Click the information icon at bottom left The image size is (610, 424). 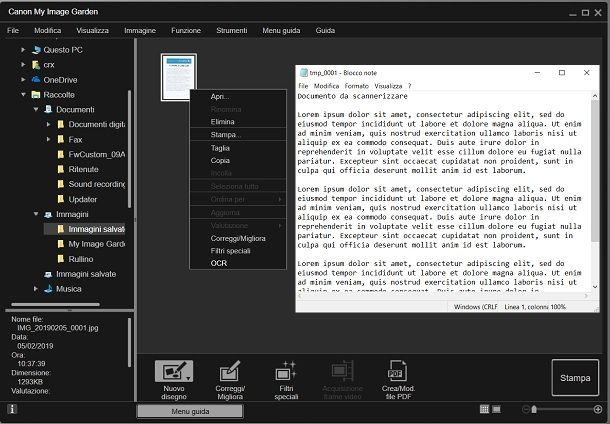tap(12, 409)
